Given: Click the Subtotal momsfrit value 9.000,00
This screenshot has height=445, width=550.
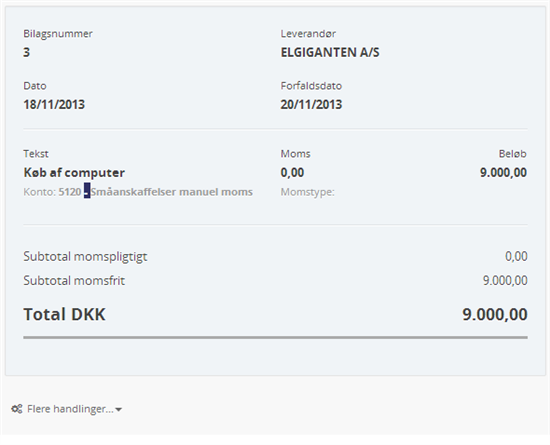Looking at the screenshot, I should tap(505, 281).
